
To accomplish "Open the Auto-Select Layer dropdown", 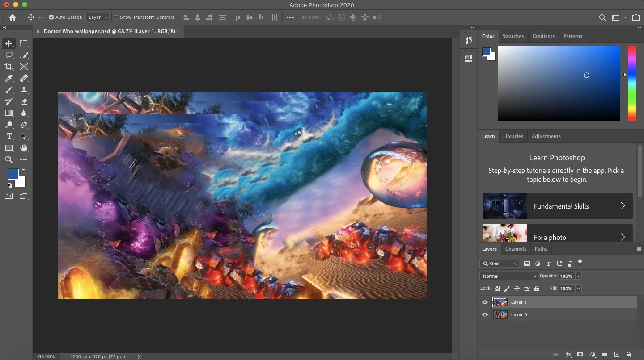I will (x=98, y=17).
